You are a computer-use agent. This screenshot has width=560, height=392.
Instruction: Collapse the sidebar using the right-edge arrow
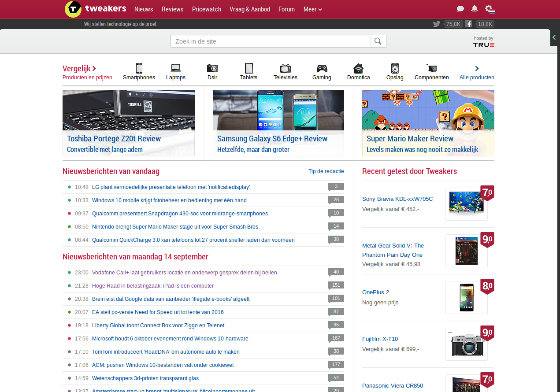pos(554,38)
